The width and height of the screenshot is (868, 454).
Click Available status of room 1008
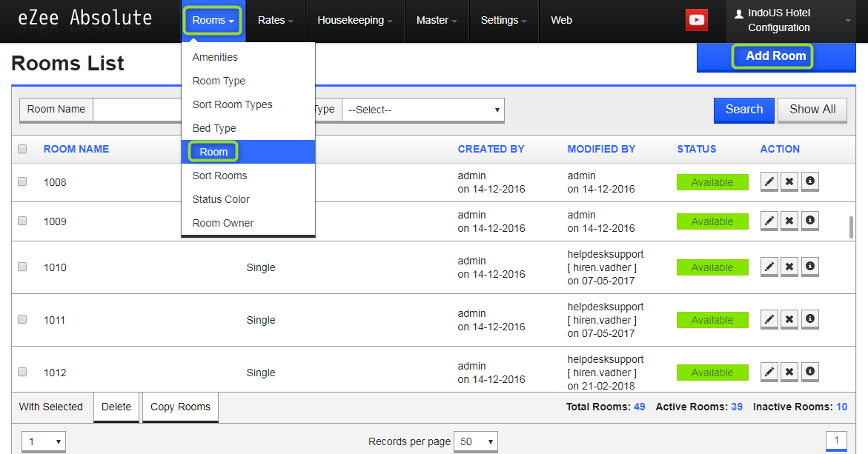712,182
